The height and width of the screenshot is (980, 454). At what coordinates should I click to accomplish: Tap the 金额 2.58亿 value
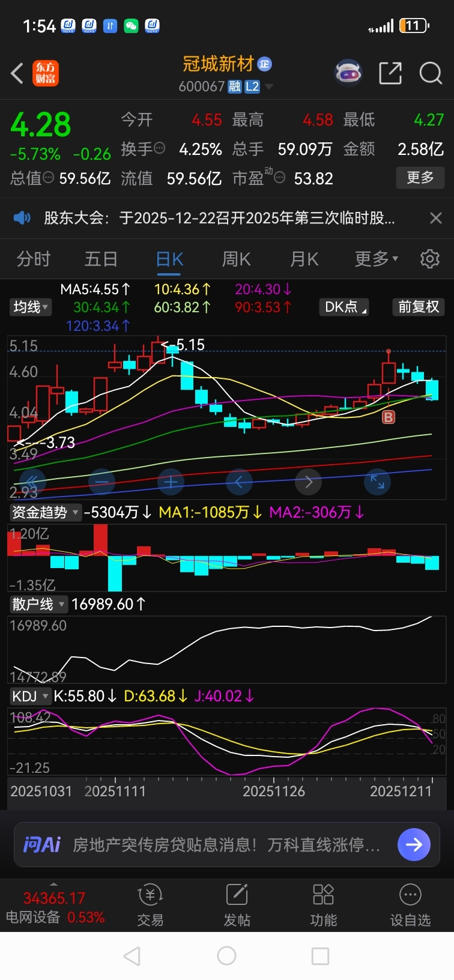tap(420, 149)
